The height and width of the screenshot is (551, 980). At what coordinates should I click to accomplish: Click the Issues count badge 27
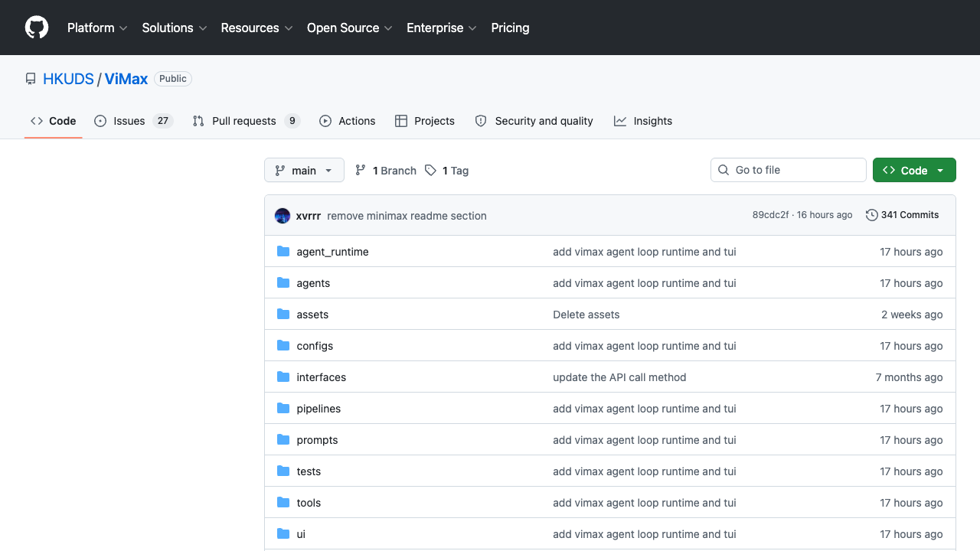coord(162,121)
